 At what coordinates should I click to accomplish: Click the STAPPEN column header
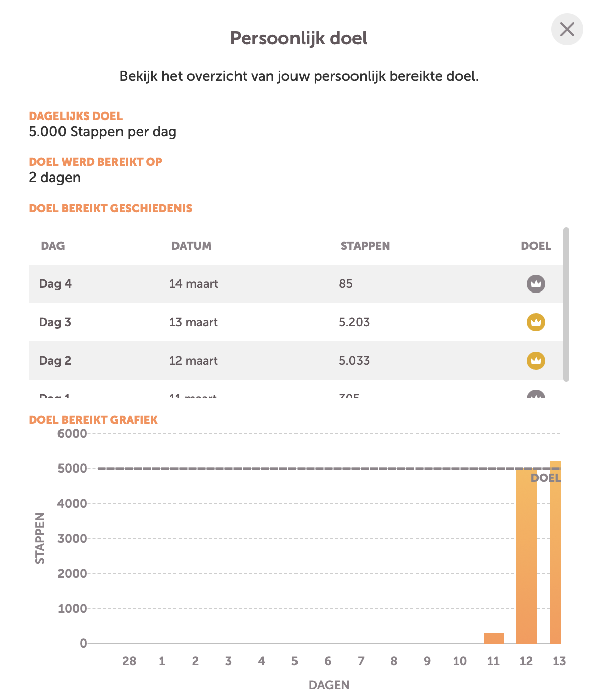point(365,246)
